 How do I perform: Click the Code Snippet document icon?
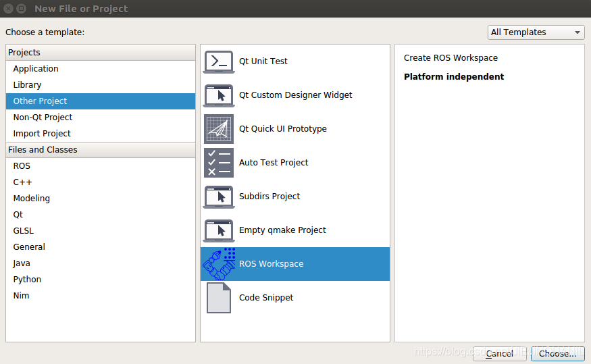pyautogui.click(x=219, y=298)
